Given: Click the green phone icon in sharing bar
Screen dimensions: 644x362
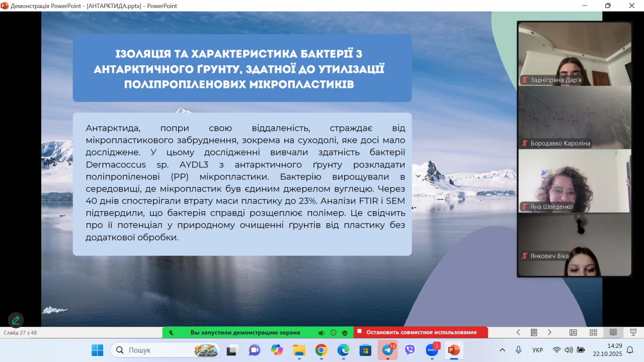Looking at the screenshot, I should coord(171,332).
